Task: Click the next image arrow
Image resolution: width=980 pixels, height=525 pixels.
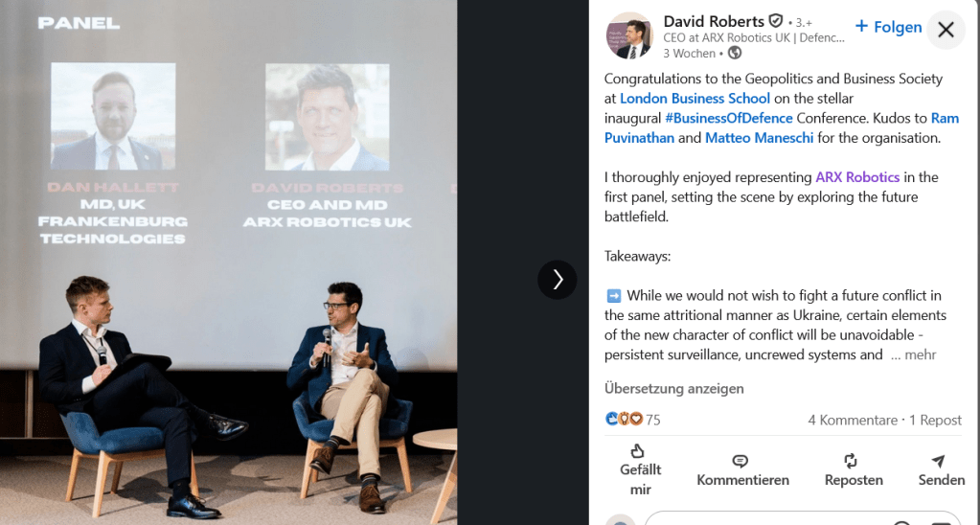Action: coord(558,279)
